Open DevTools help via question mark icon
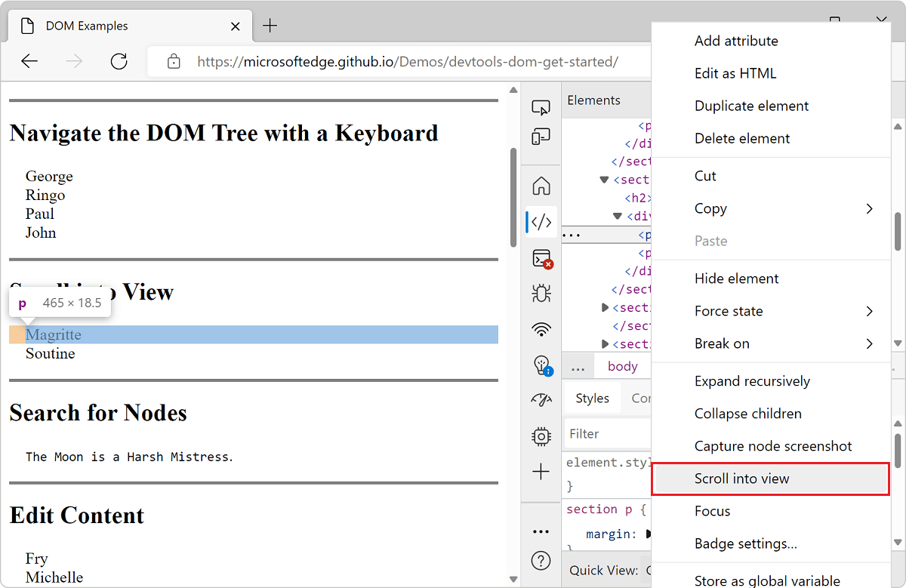The image size is (906, 588). point(541,560)
